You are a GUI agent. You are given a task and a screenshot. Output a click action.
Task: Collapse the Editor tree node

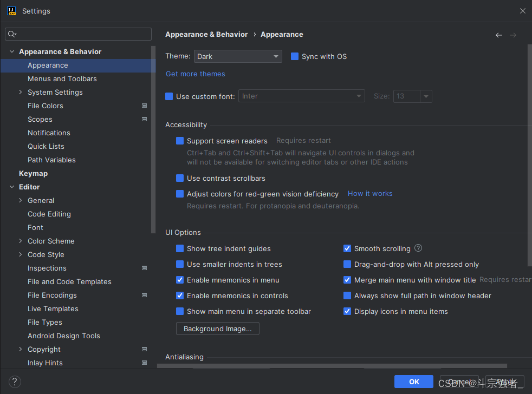[x=12, y=187]
